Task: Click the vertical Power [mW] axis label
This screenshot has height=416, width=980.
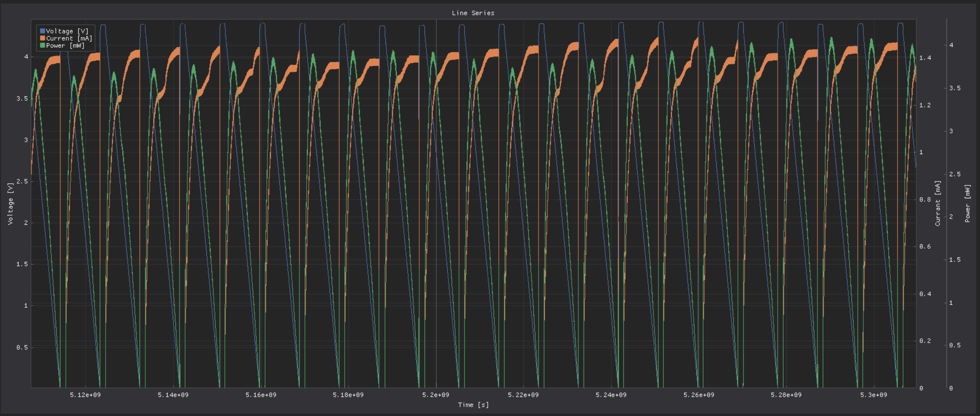Action: point(967,203)
